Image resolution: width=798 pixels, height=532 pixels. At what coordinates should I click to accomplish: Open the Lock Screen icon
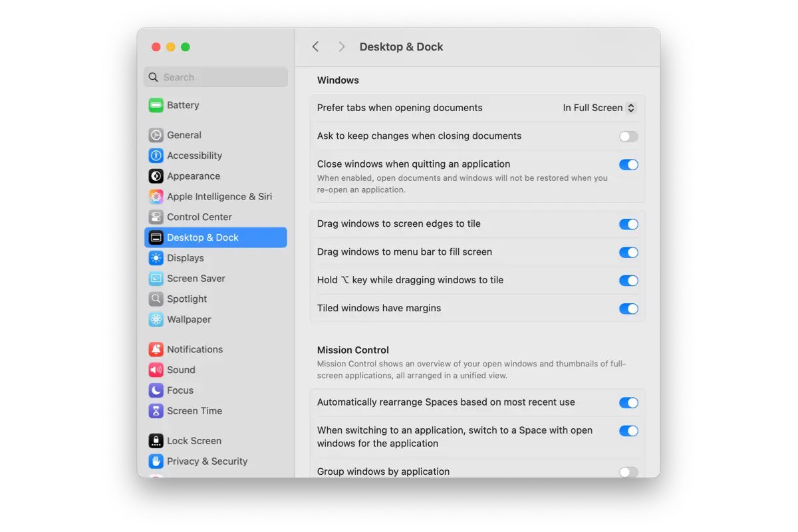click(x=156, y=441)
